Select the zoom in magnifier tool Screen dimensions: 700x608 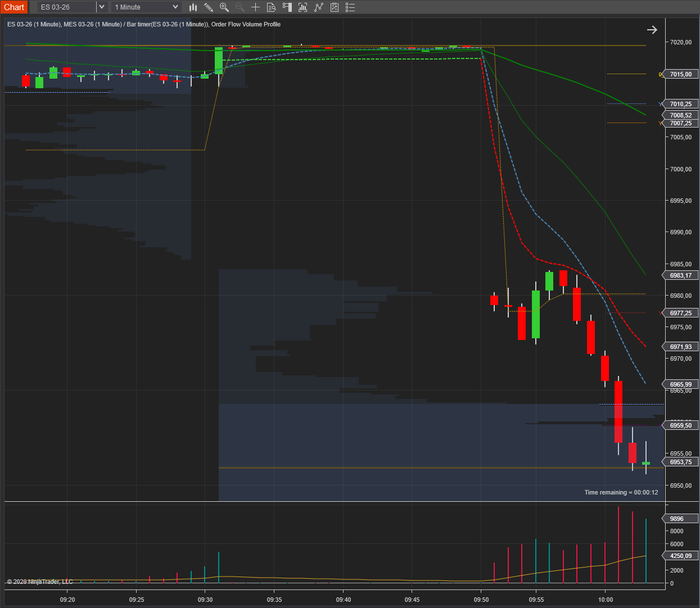coord(224,7)
